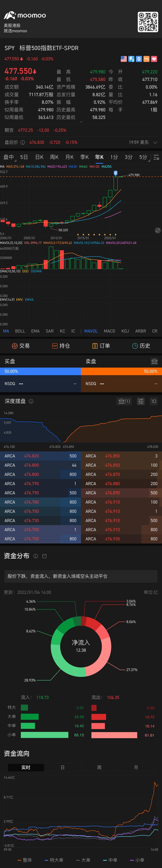Viewport: 162px width, 868px height.
Task: Open the exchange filter (1) dropdown
Action: pos(124,401)
